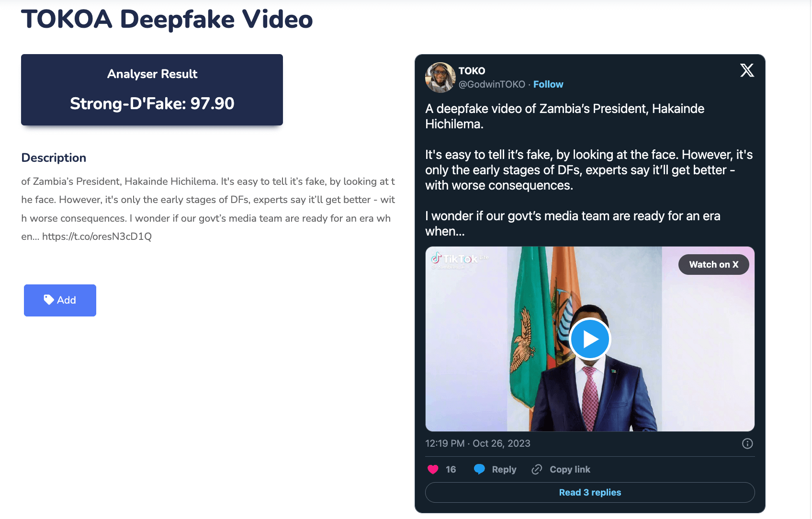The image size is (812, 519).
Task: Click the X logo in tweet corner
Action: [x=747, y=70]
